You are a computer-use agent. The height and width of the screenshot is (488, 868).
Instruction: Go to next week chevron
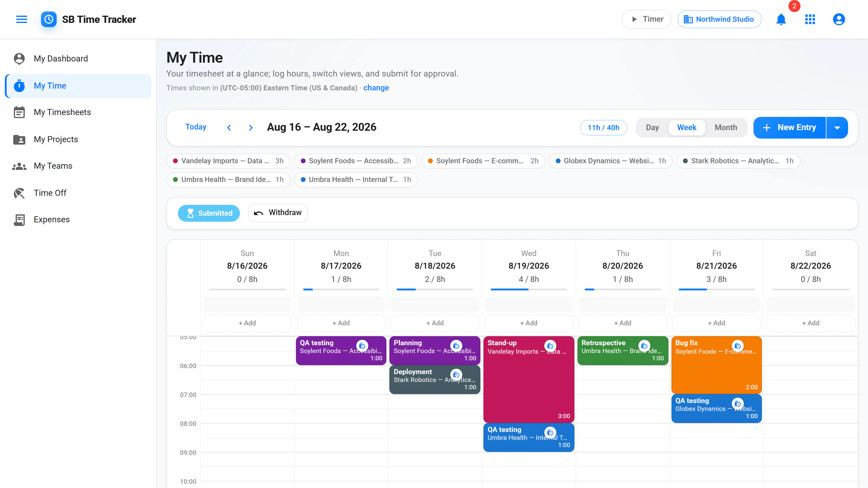point(250,128)
